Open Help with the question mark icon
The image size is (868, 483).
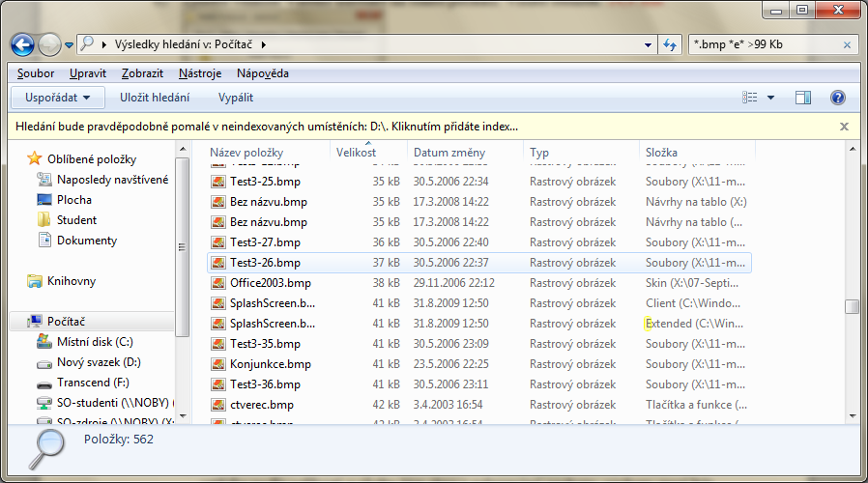coord(838,98)
